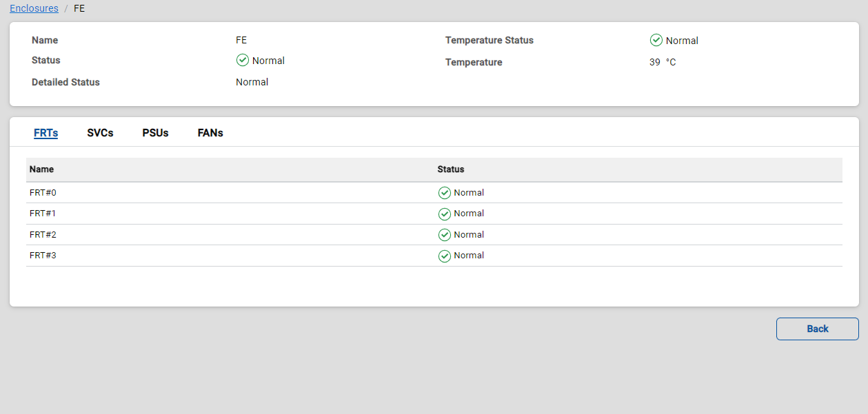Select the FRT#1 row name
Viewport: 868px width, 414px height.
tap(43, 214)
